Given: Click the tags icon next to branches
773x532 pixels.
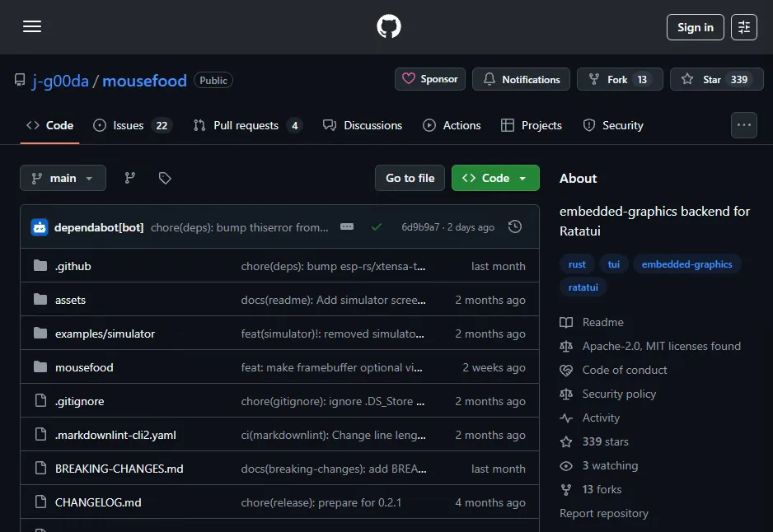Looking at the screenshot, I should (x=165, y=177).
